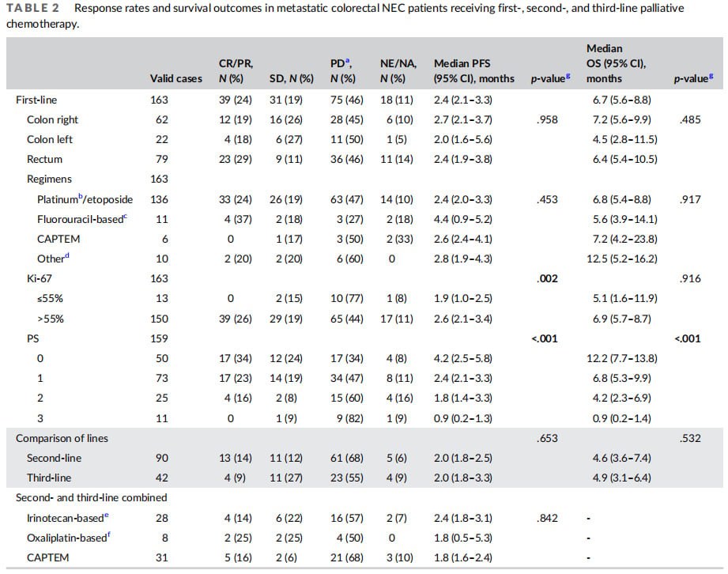Screen dimensions: 728x574
Task: Click the Second- and third-line combined label
Action: [x=92, y=498]
